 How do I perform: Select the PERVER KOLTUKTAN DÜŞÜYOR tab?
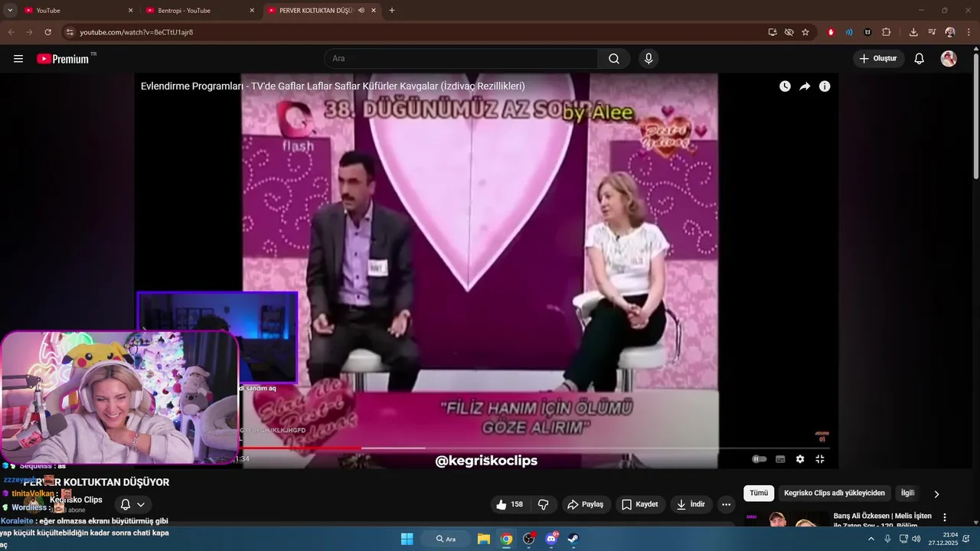(x=323, y=11)
